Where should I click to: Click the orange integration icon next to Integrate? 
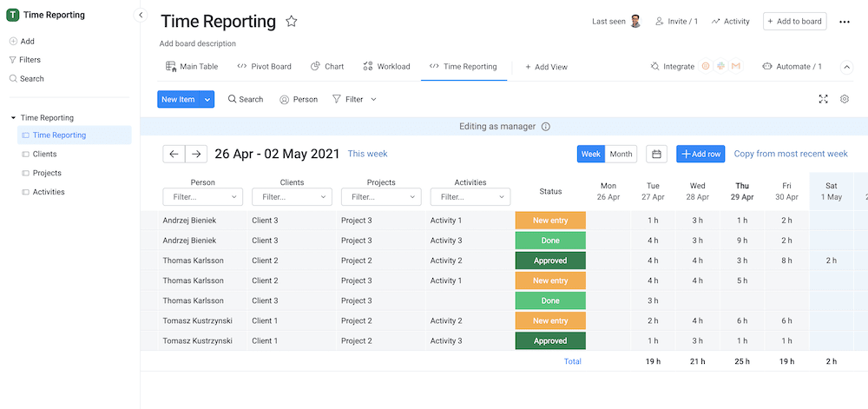tap(706, 66)
